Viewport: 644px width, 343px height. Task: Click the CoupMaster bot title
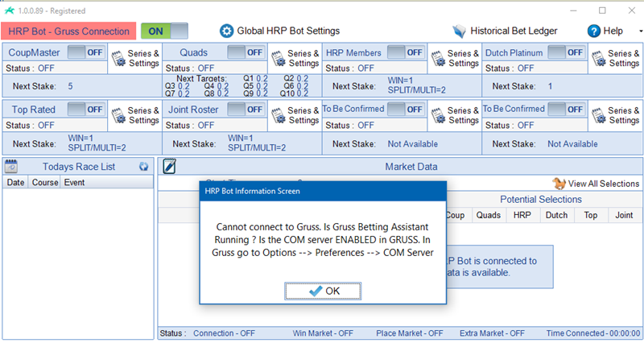tap(34, 52)
